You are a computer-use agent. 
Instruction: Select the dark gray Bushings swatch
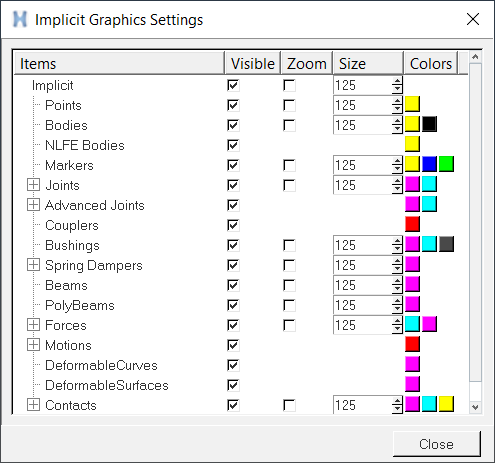446,244
